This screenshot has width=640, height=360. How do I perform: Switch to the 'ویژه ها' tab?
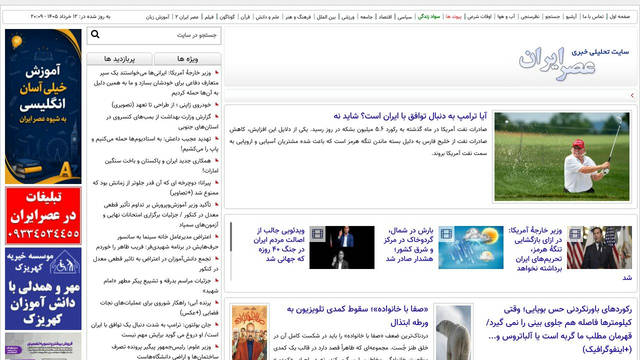click(188, 59)
